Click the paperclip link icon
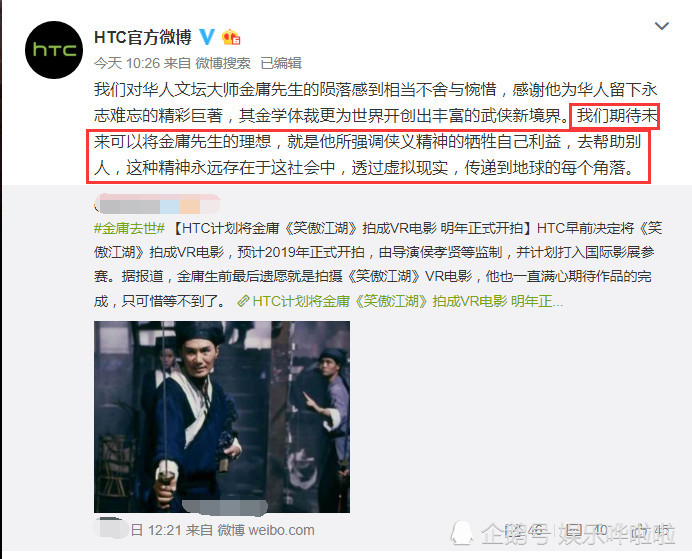The width and height of the screenshot is (692, 559). point(243,301)
